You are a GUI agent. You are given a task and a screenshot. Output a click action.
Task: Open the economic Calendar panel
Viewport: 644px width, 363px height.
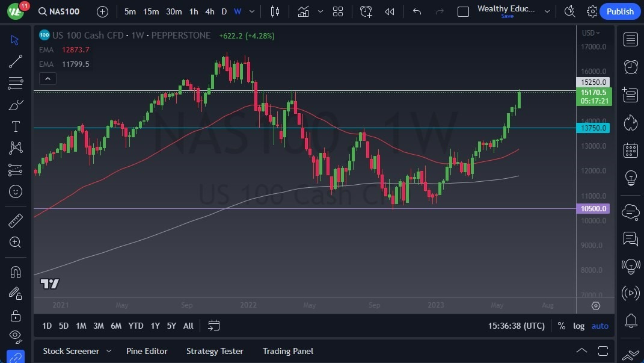[630, 150]
